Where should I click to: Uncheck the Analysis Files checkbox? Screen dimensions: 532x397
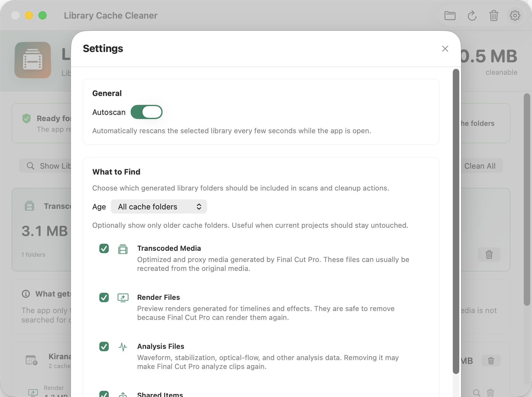click(x=104, y=346)
